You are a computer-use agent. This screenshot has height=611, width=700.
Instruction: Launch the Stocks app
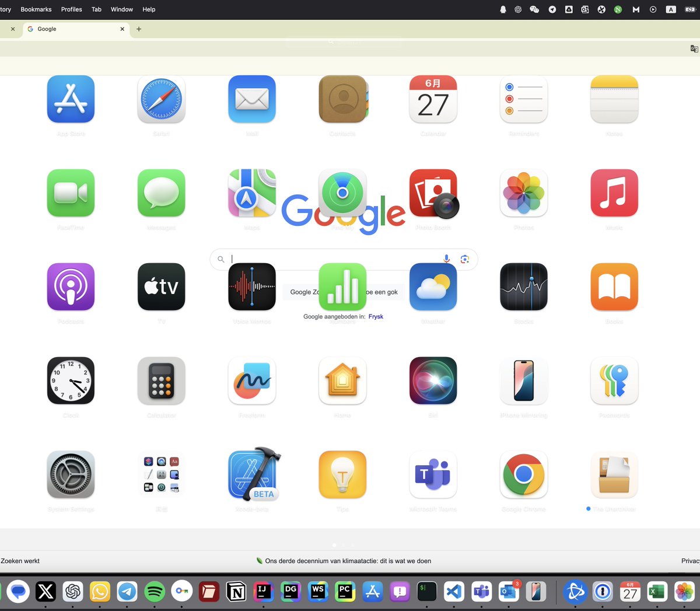coord(524,287)
